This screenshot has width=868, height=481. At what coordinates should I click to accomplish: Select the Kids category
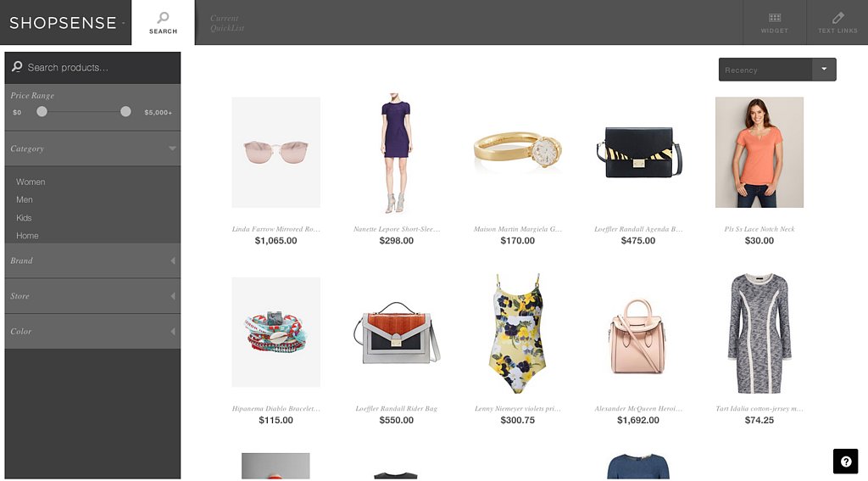point(24,218)
